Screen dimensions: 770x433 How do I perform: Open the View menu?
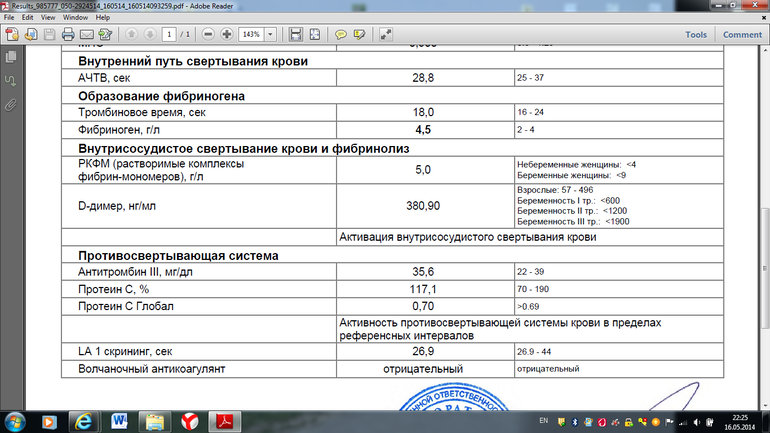(48, 18)
